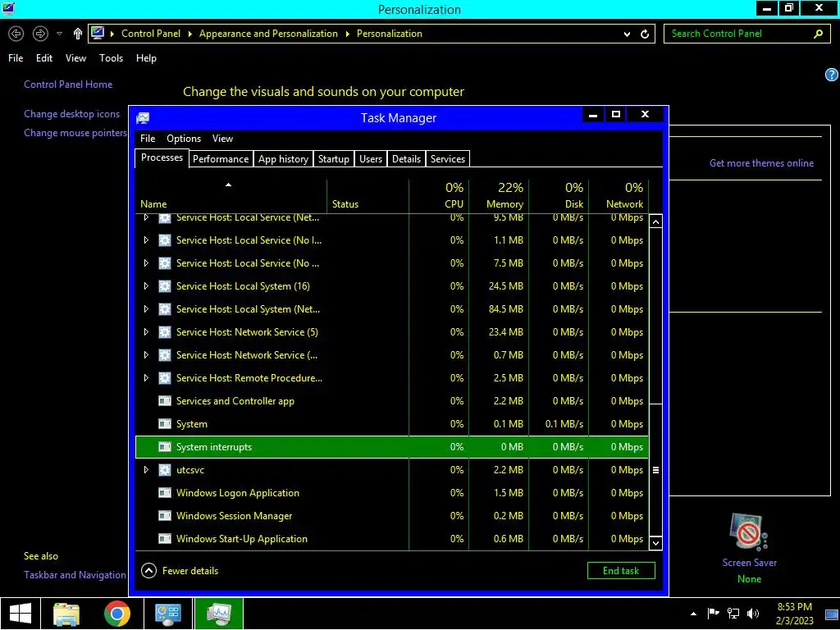
Task: Click the End task button
Action: (621, 571)
